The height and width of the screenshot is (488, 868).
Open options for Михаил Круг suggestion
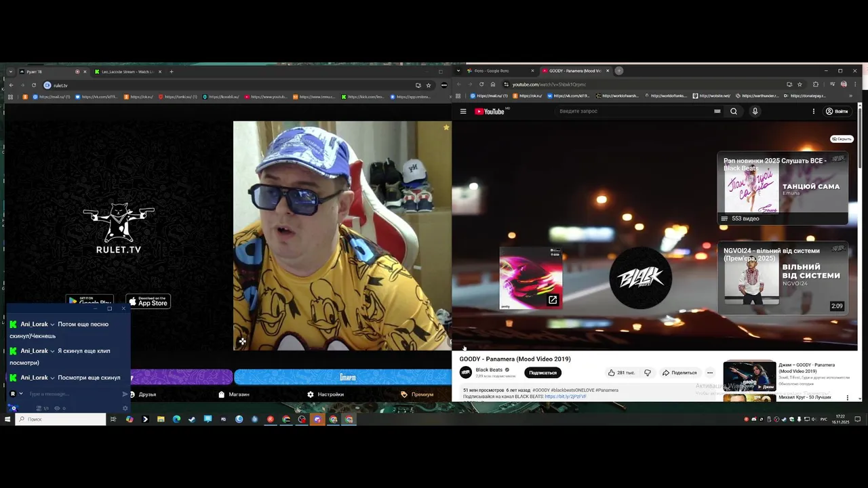point(848,397)
